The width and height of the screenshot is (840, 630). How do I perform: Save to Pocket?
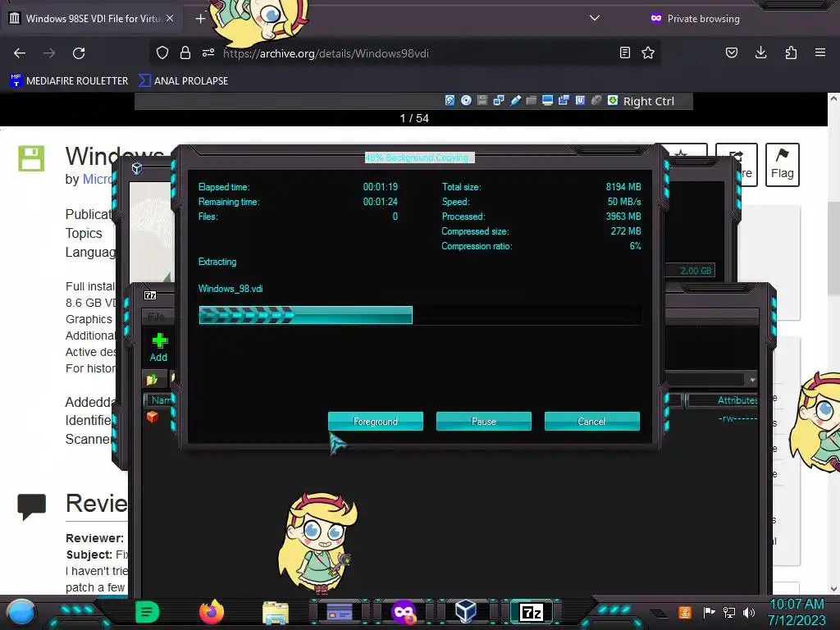[x=732, y=52]
